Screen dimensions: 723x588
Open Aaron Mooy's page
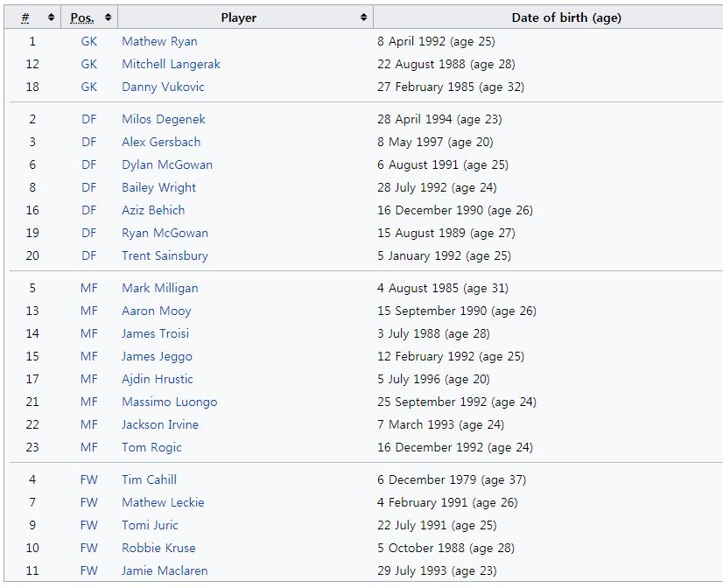[156, 311]
